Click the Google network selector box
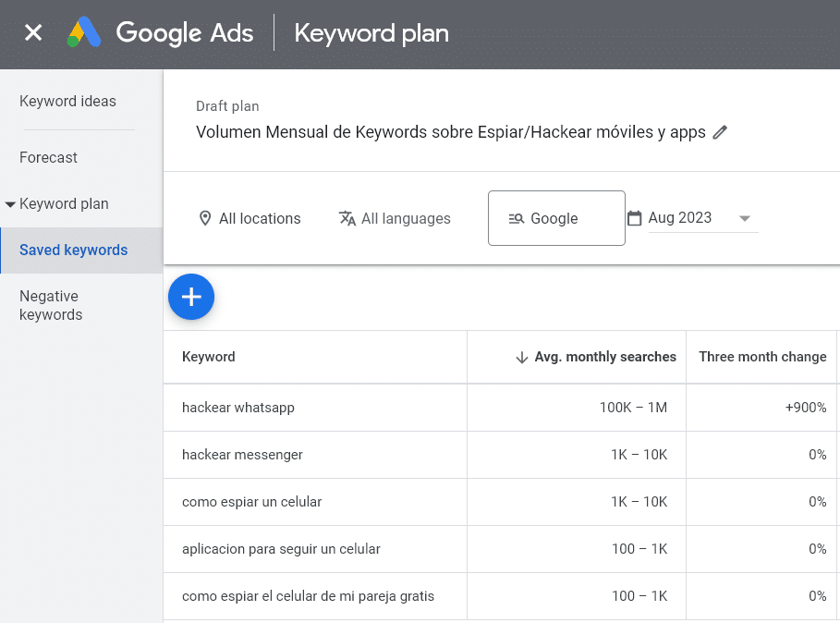Image resolution: width=840 pixels, height=623 pixels. point(556,218)
